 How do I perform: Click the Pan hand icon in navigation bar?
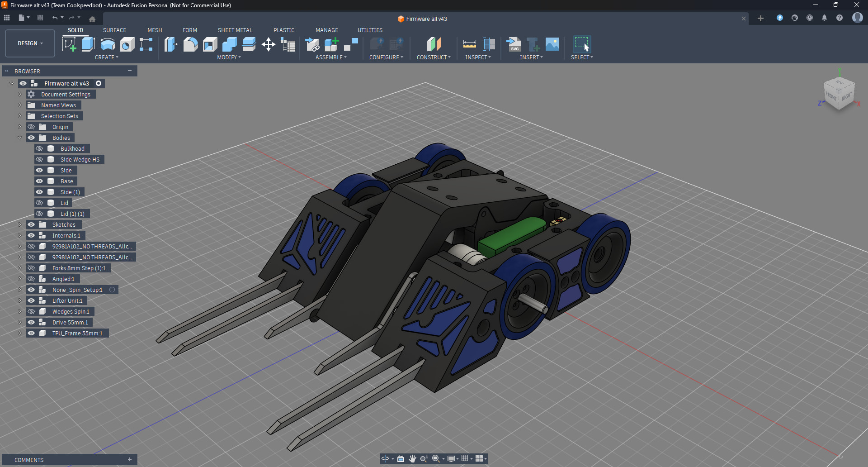point(412,458)
